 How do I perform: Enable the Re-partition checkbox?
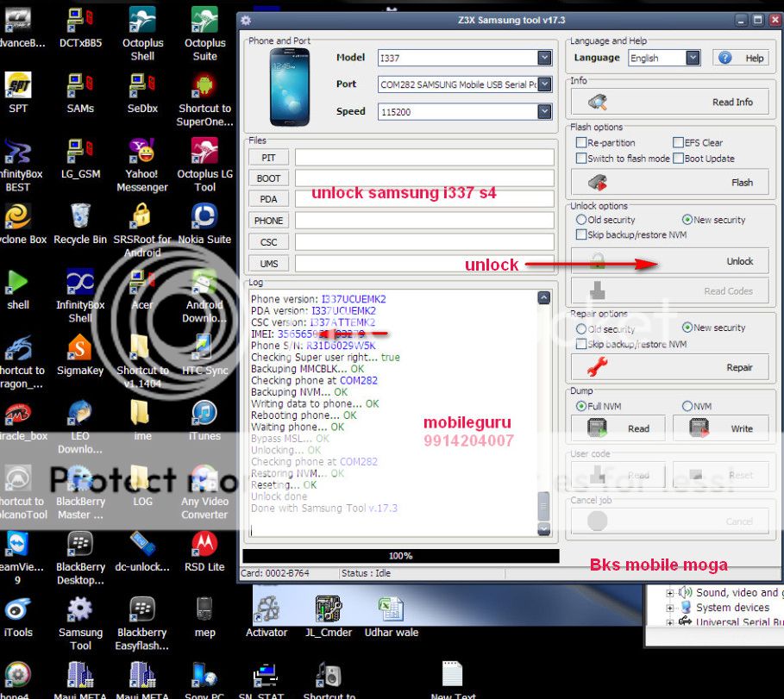(x=580, y=142)
